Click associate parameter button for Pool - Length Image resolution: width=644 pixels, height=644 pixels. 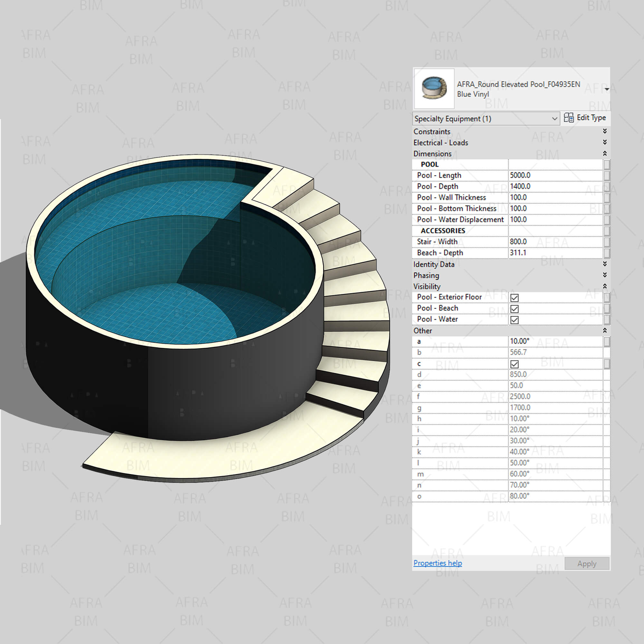[607, 175]
